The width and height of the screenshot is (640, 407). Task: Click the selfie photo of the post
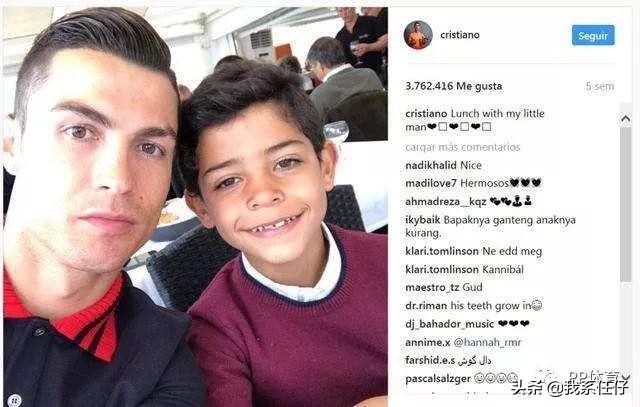pos(196,207)
